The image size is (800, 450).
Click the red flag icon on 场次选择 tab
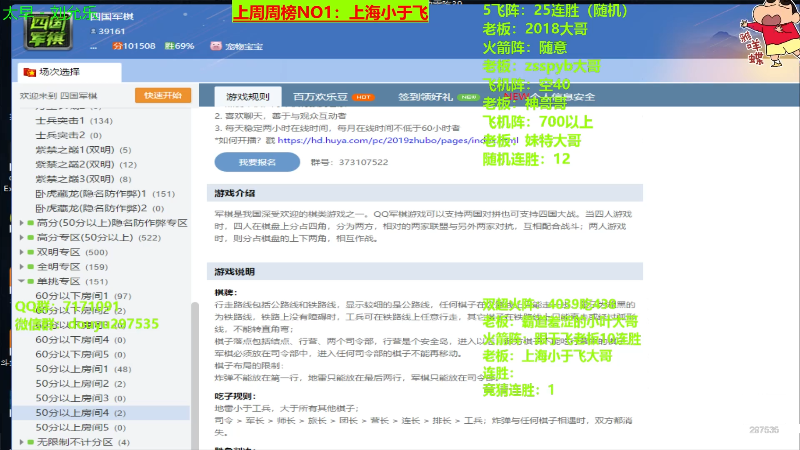(30, 72)
